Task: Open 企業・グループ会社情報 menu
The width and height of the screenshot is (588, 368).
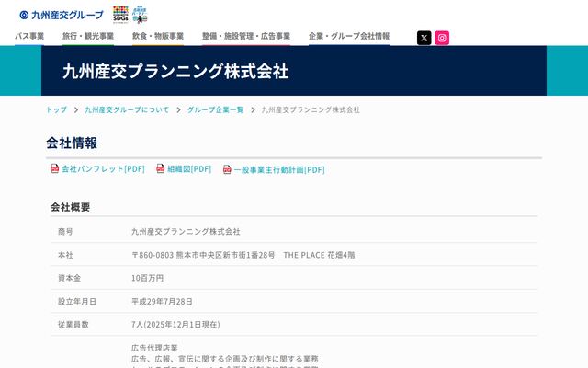Action: (349, 36)
